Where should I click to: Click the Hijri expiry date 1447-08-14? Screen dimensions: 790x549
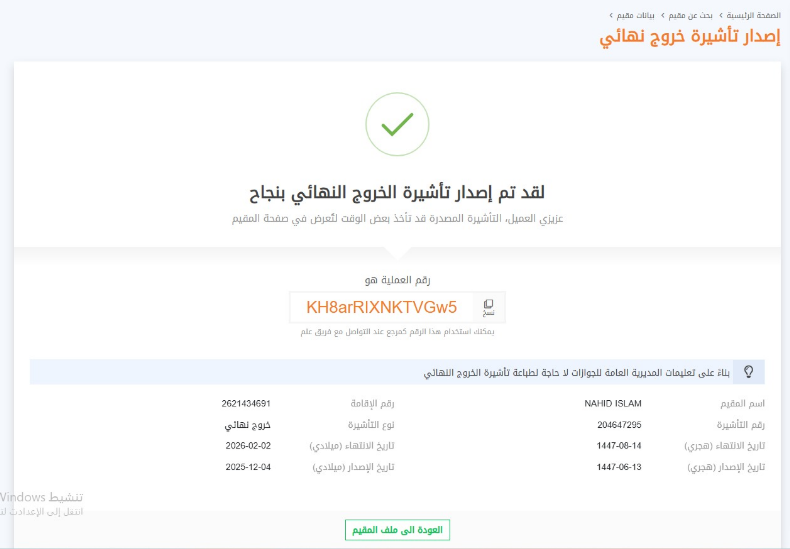coord(619,445)
